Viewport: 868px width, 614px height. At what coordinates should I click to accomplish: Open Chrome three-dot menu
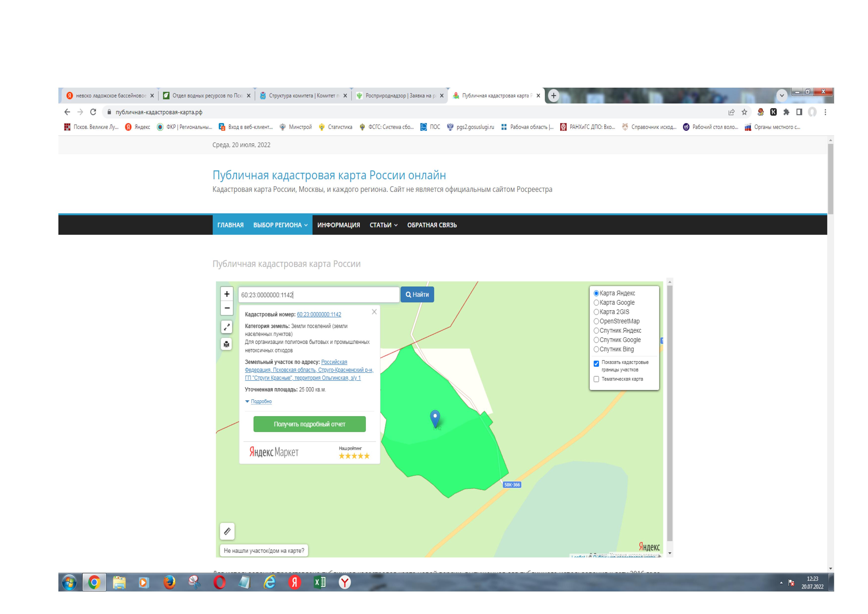click(825, 112)
